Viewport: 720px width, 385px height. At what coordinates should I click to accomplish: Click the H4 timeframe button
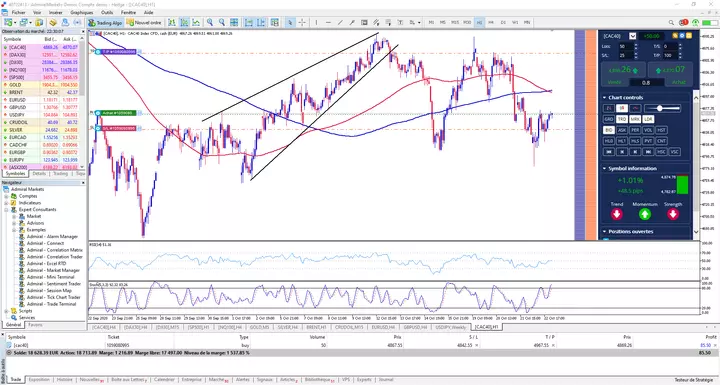[491, 22]
